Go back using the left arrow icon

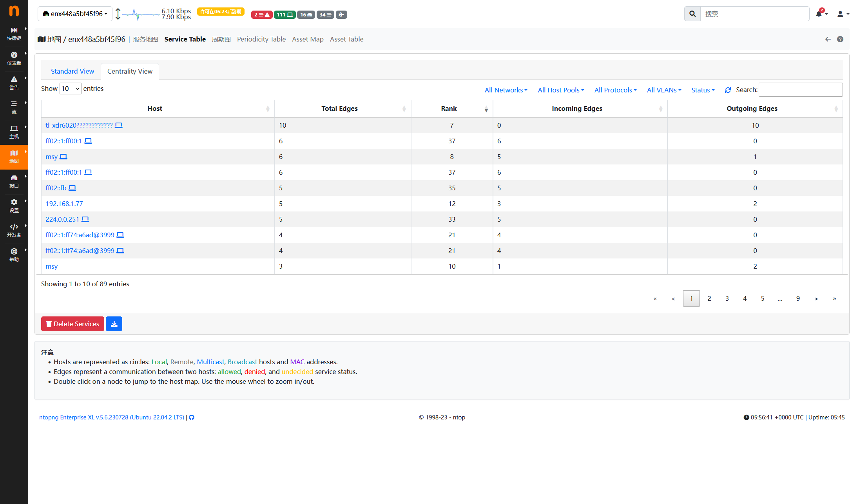(x=828, y=39)
